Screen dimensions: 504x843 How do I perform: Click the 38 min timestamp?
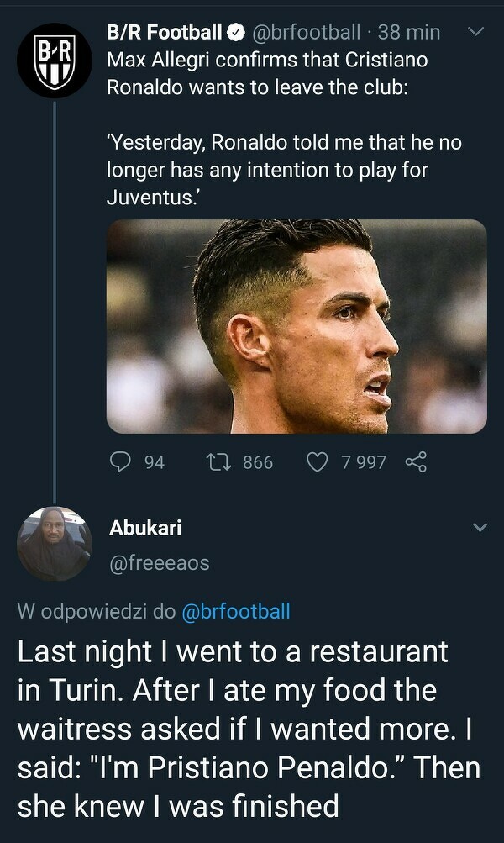click(409, 33)
